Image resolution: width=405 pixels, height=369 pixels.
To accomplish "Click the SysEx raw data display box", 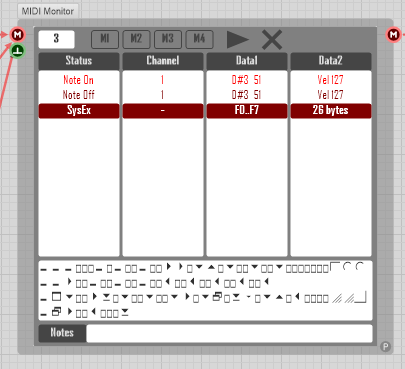I will [205, 290].
